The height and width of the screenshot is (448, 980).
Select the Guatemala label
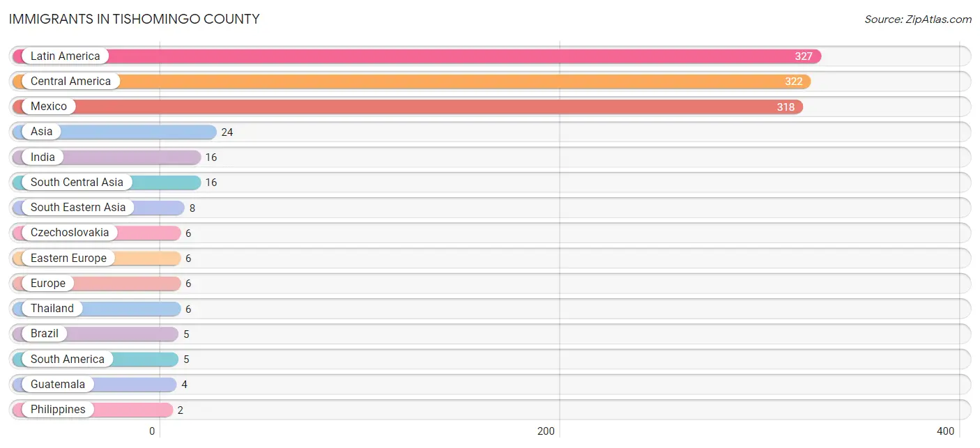(58, 384)
